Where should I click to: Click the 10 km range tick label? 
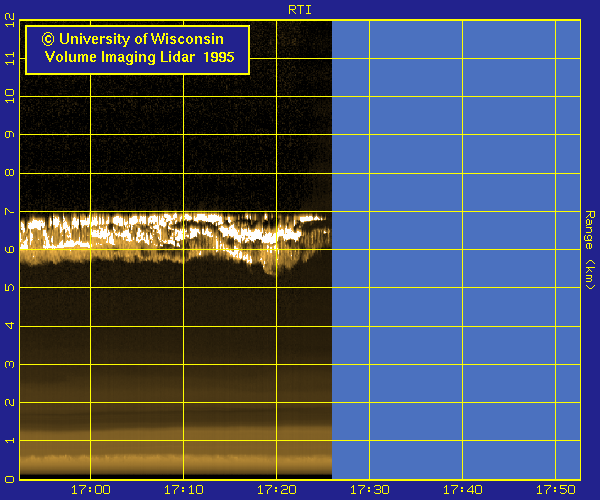(x=10, y=96)
